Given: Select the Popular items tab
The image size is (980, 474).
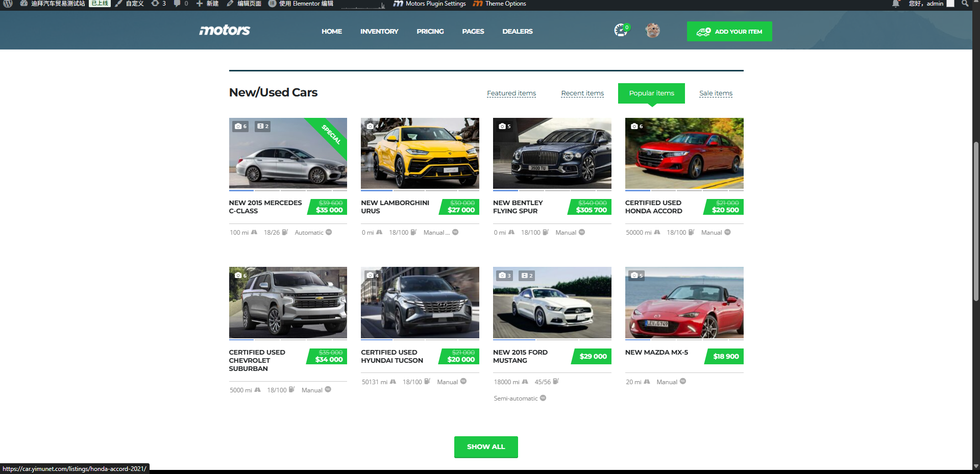Looking at the screenshot, I should pyautogui.click(x=651, y=93).
